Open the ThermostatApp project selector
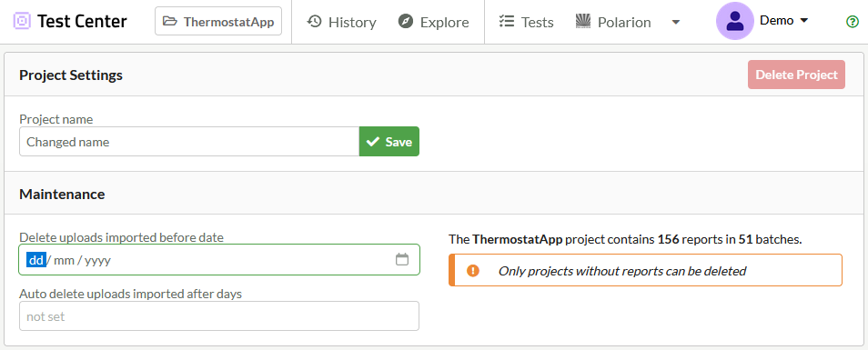This screenshot has height=350, width=868. pos(218,21)
